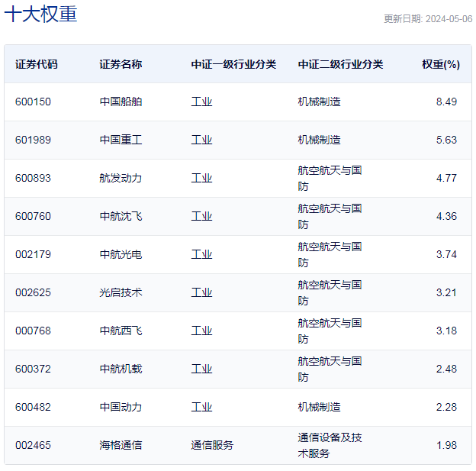Click the 通信设备及技术服务 sub-industry cell

point(330,446)
